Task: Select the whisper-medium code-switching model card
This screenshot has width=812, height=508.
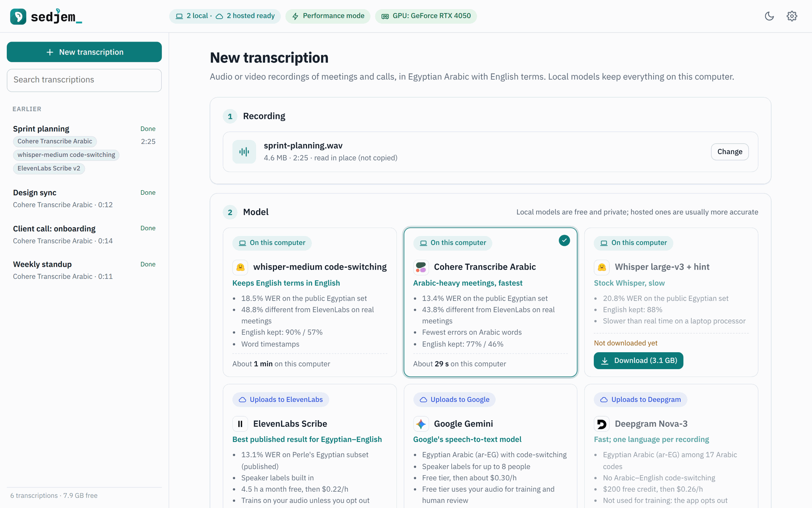Action: point(310,302)
